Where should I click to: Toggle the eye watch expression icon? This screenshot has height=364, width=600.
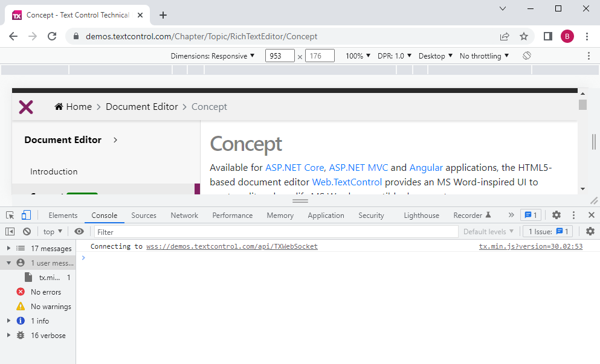point(79,231)
